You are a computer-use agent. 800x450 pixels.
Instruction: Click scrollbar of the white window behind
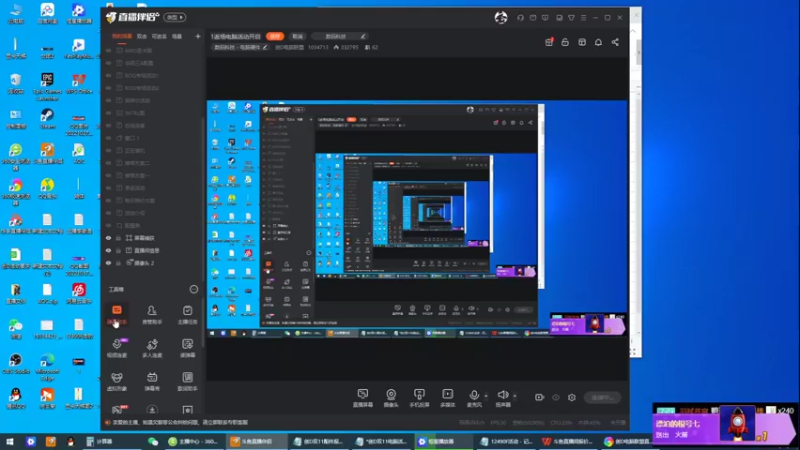click(x=638, y=53)
